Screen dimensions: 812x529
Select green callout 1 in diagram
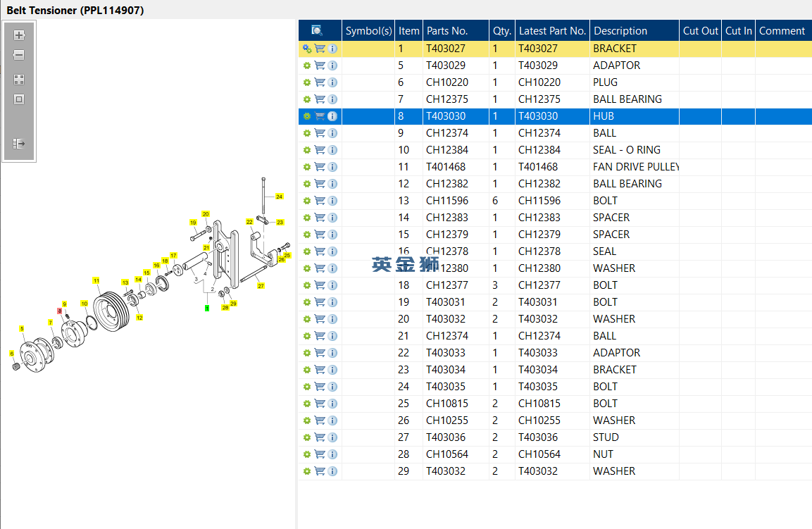click(207, 309)
